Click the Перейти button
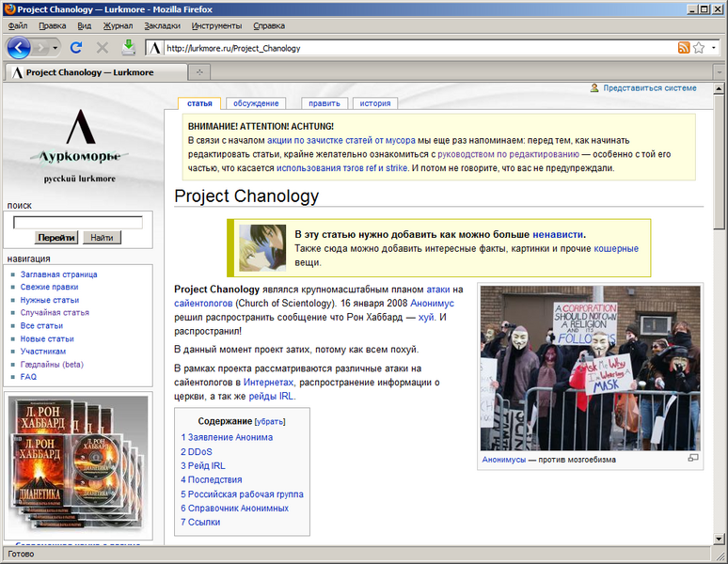Viewport: 728px width, 564px height. point(56,238)
